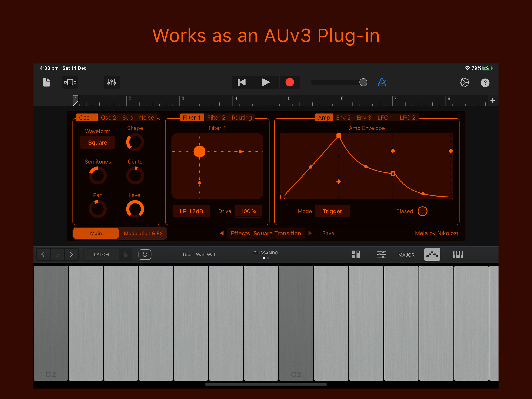The width and height of the screenshot is (532, 399).
Task: Open the settings gear
Action: 465,82
